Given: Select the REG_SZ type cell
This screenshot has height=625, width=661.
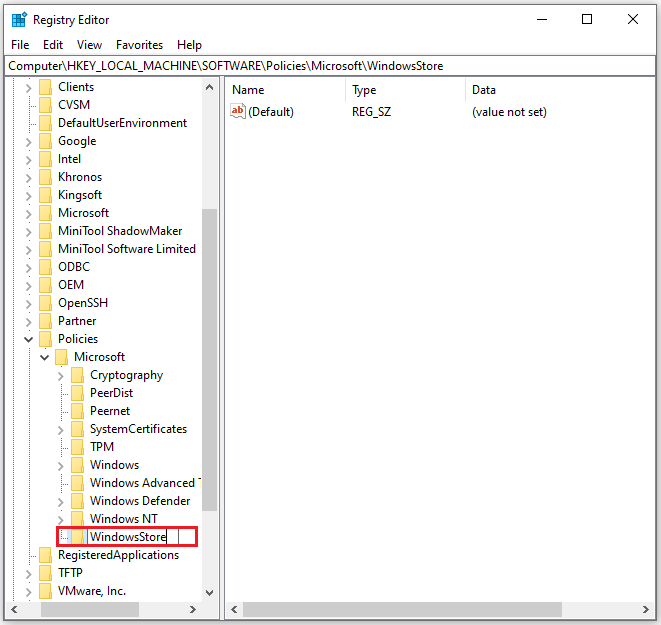Looking at the screenshot, I should tap(371, 112).
